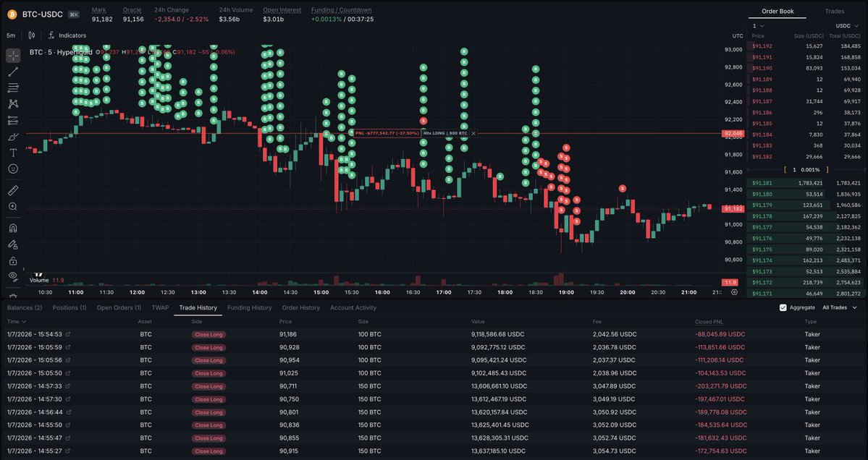868x460 pixels.
Task: Pick the text annotation tool
Action: (x=13, y=153)
